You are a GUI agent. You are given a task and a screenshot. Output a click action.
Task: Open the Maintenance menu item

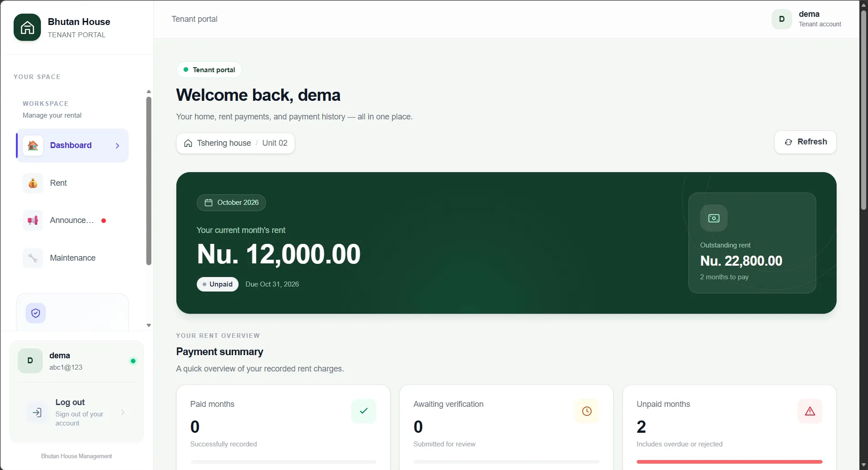(x=72, y=258)
